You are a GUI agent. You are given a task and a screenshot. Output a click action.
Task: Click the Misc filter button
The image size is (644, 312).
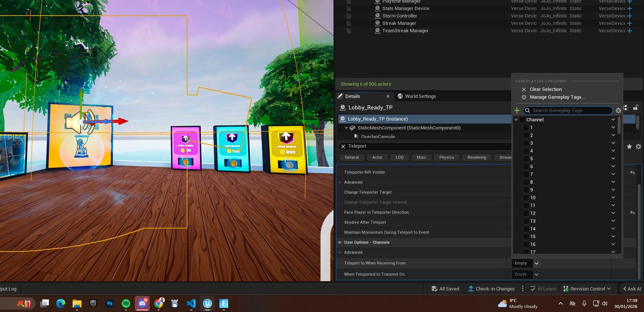(421, 157)
